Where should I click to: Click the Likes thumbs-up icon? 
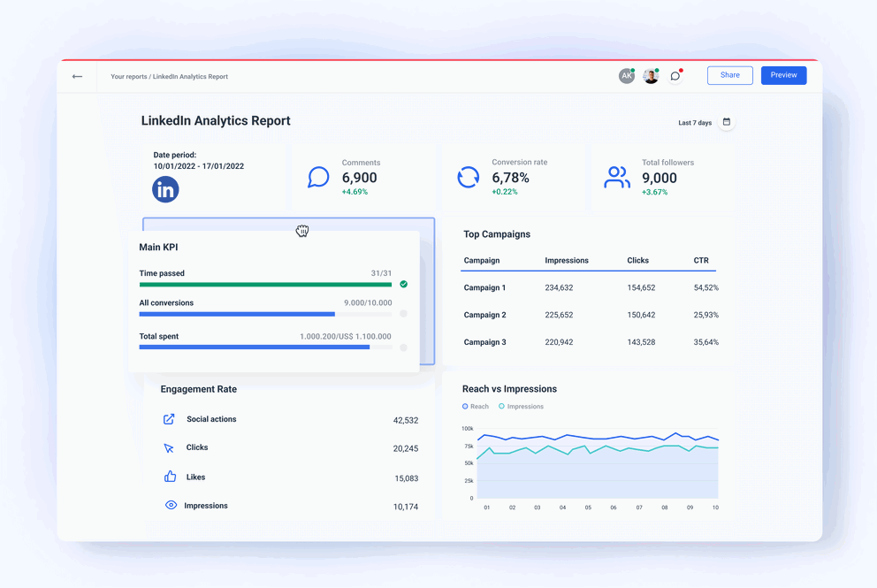click(x=168, y=477)
